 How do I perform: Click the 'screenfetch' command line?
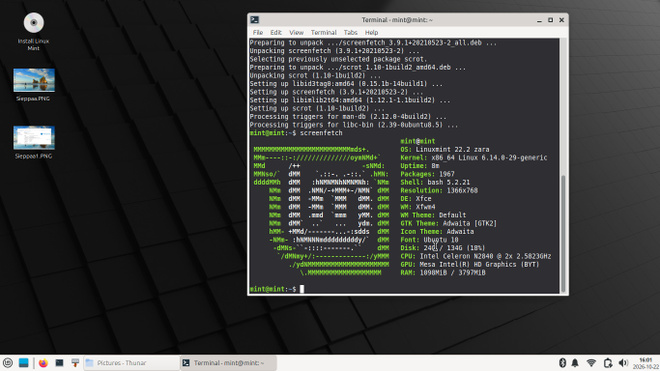pyautogui.click(x=296, y=133)
